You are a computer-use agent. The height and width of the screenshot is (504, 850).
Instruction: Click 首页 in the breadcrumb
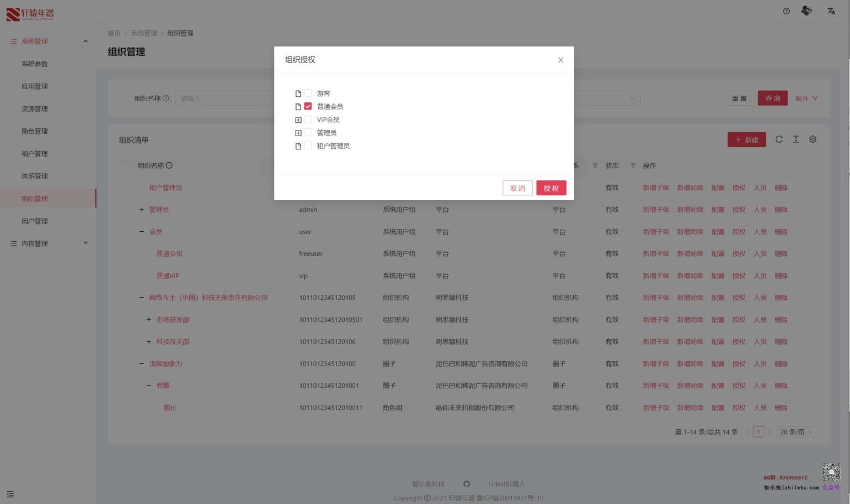click(114, 33)
